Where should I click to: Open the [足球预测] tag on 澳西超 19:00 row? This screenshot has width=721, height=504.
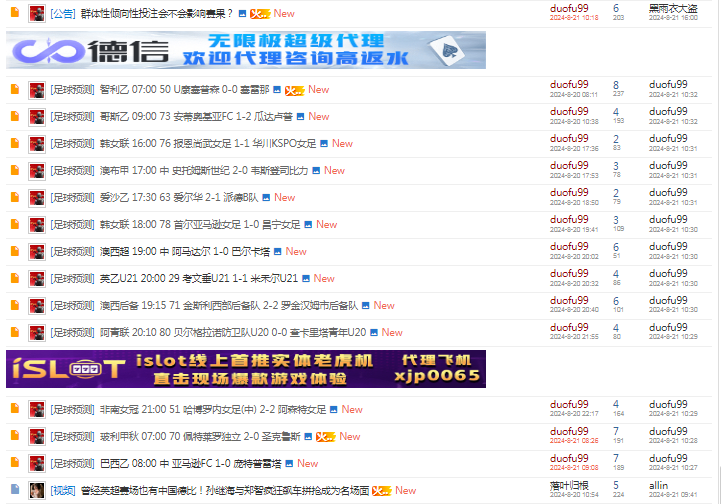tap(73, 252)
